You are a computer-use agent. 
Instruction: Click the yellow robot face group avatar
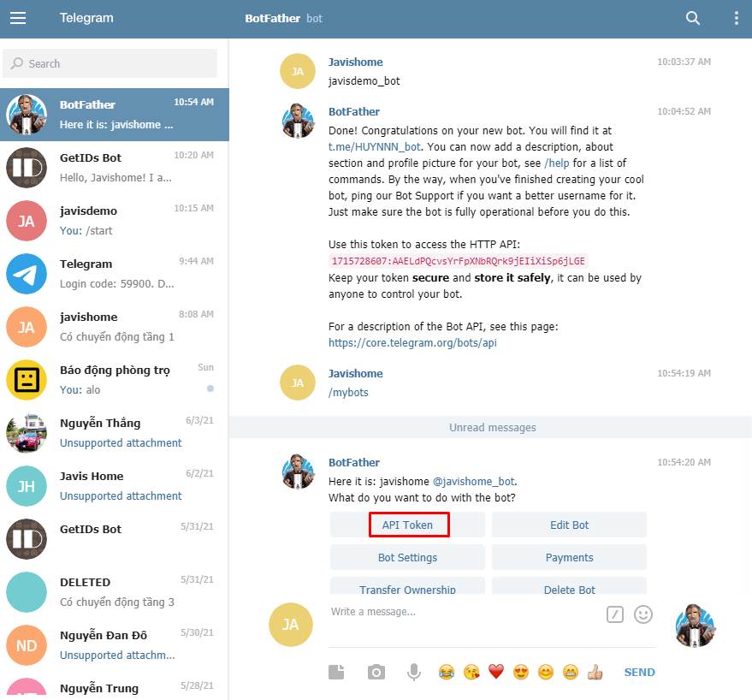27,380
